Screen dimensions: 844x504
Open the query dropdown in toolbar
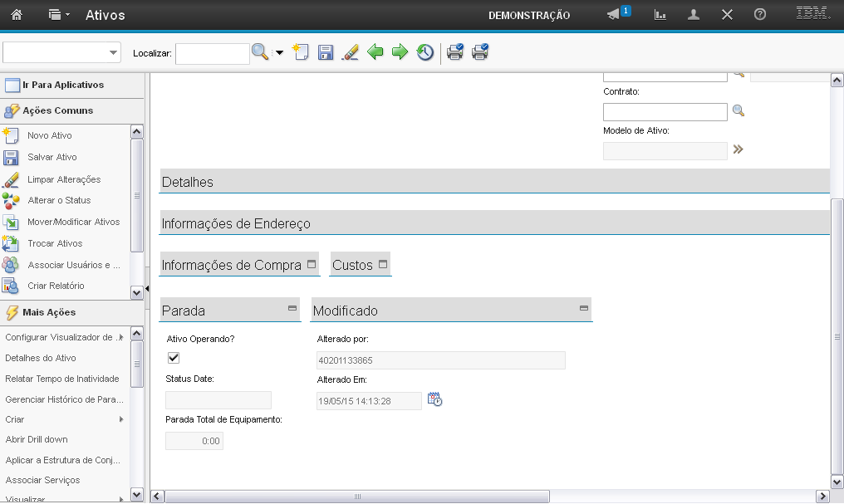click(x=62, y=52)
